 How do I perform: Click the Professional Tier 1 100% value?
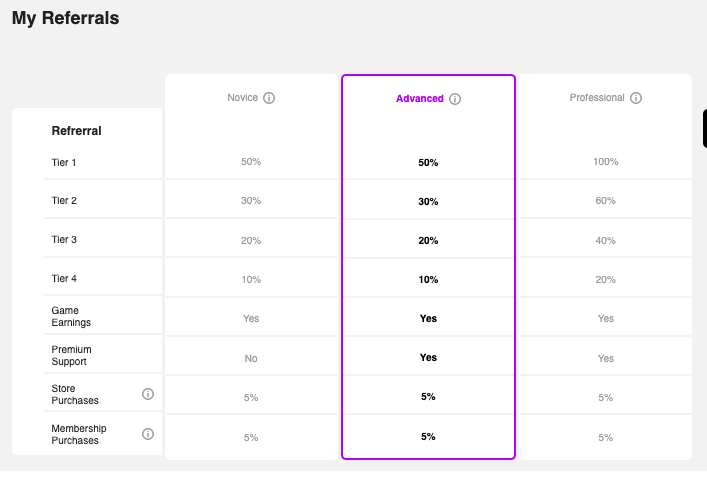606,162
